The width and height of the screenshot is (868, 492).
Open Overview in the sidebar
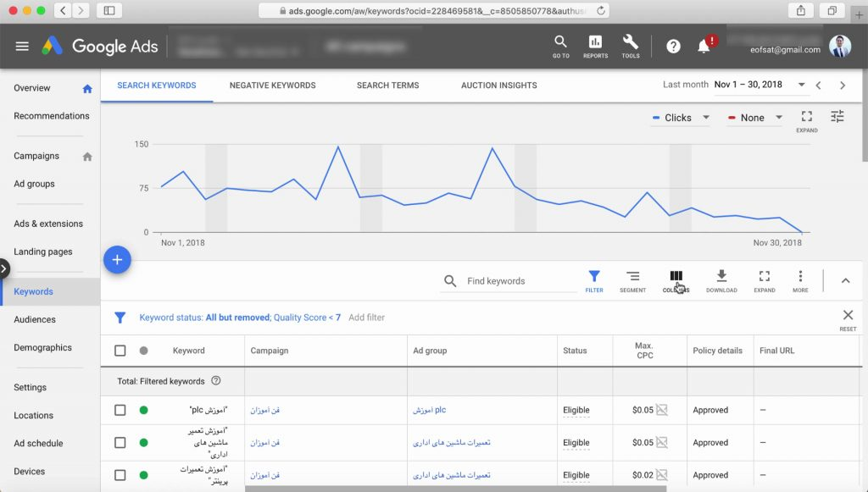[x=32, y=88]
